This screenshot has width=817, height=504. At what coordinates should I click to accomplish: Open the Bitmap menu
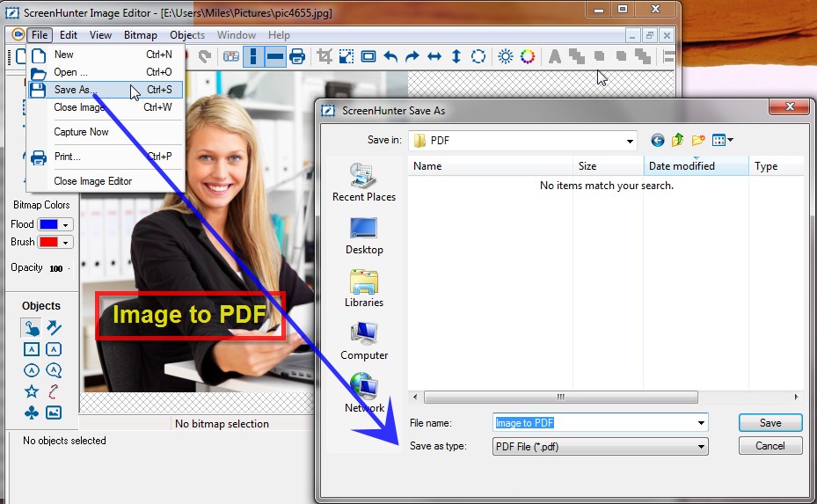(x=140, y=35)
